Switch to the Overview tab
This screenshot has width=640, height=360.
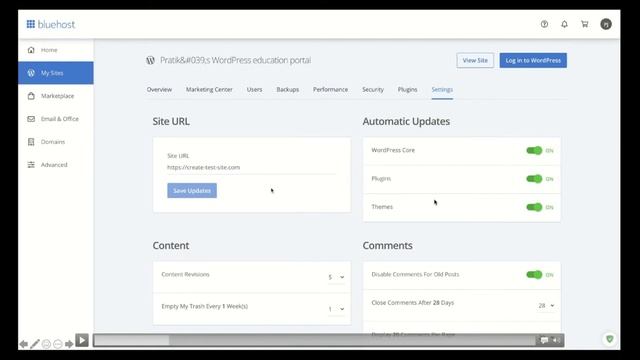[159, 89]
